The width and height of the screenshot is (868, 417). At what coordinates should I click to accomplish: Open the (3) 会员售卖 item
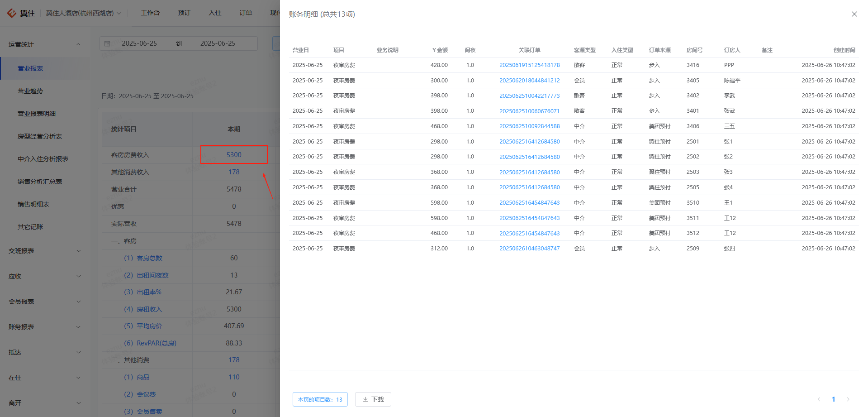point(143,412)
